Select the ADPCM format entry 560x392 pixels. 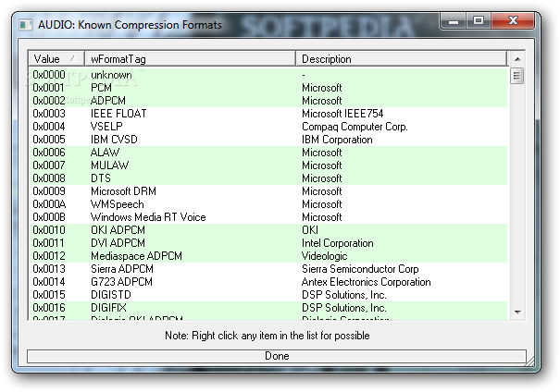pyautogui.click(x=108, y=101)
